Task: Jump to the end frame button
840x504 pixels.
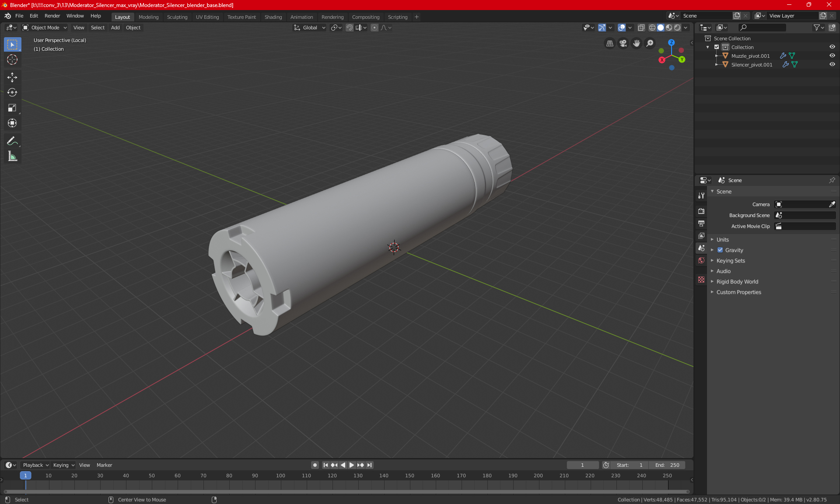Action: [x=370, y=465]
